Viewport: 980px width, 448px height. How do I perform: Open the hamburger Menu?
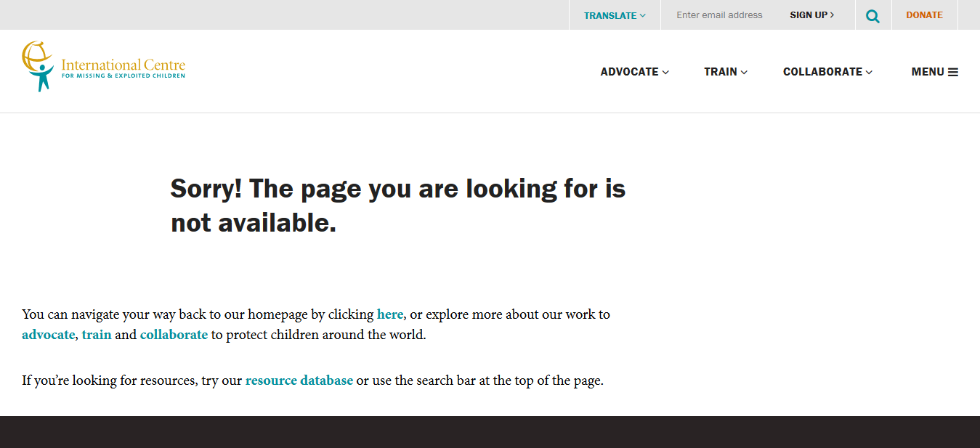pos(934,72)
